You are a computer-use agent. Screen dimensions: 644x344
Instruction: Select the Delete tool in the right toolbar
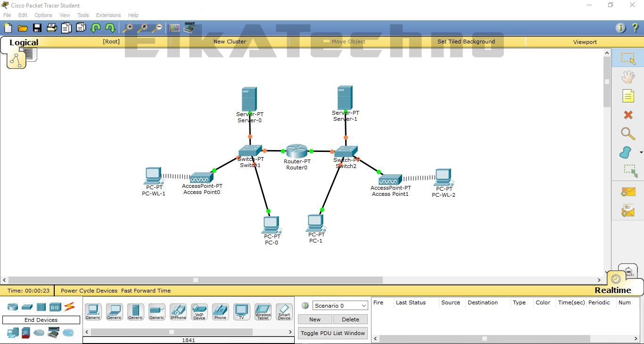coord(628,115)
